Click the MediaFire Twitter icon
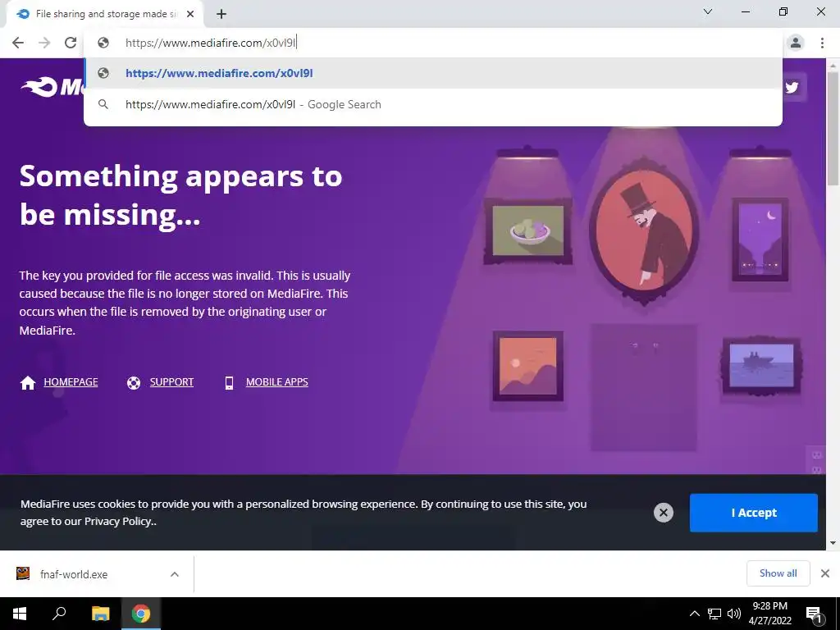840x630 pixels. (x=792, y=87)
